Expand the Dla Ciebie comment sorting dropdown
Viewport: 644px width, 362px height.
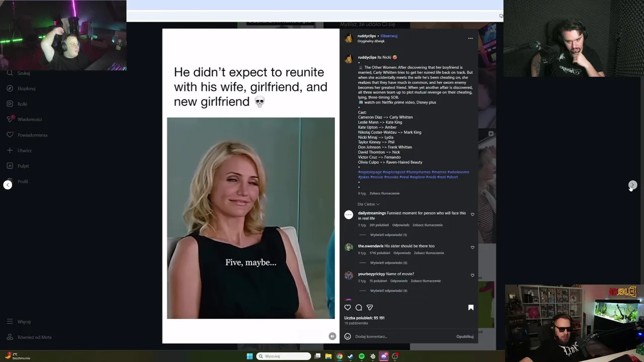(368, 204)
